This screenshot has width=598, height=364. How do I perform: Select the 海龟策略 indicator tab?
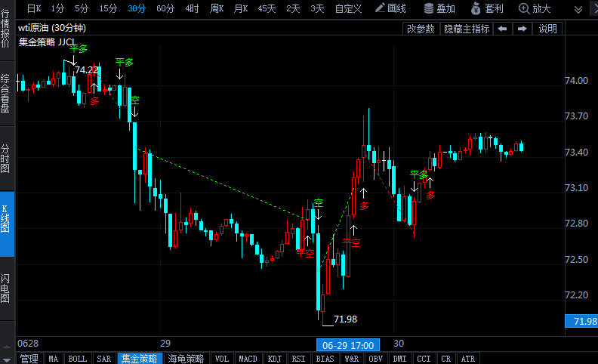tap(186, 359)
